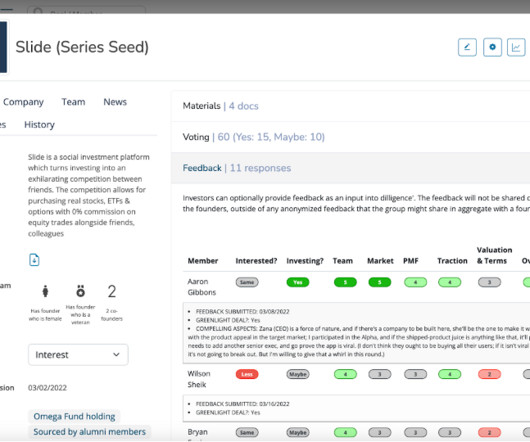Click Wilson Sheik's Traction score 4
Screen dimensions: 530x442
450,374
